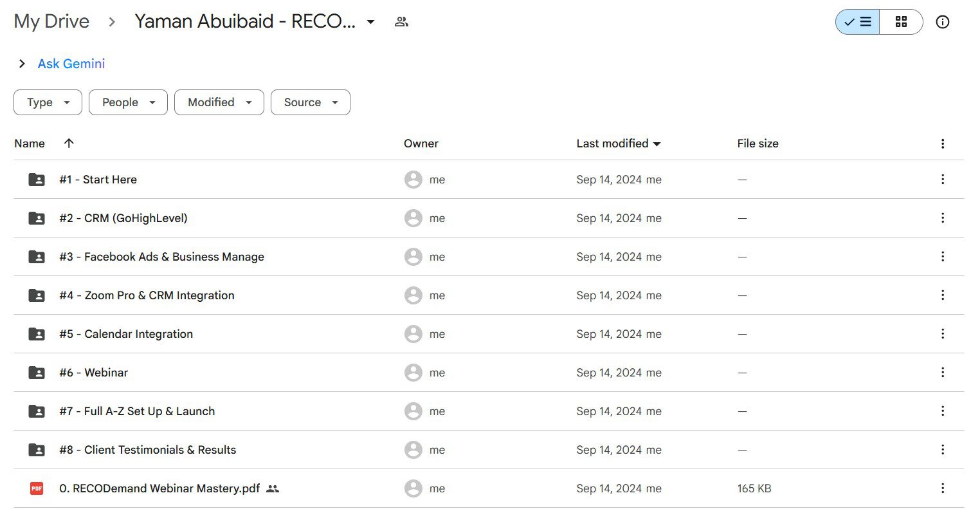
Task: Click owner 'me' in #8 - Client Testimonials row
Action: point(437,450)
